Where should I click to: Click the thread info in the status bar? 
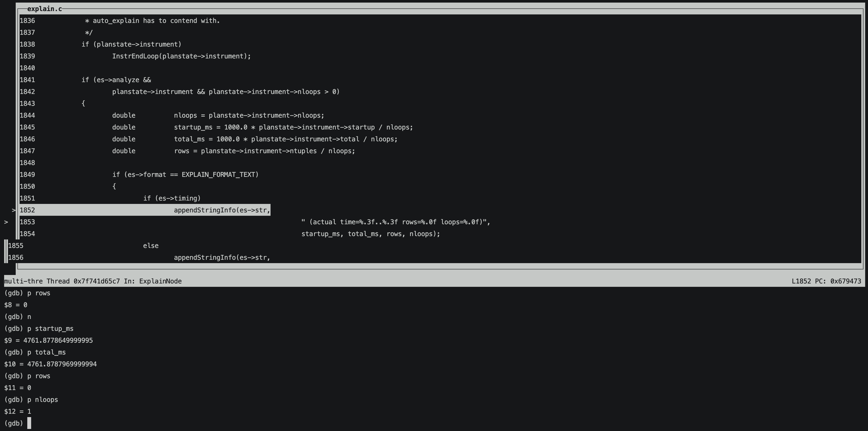[62, 281]
